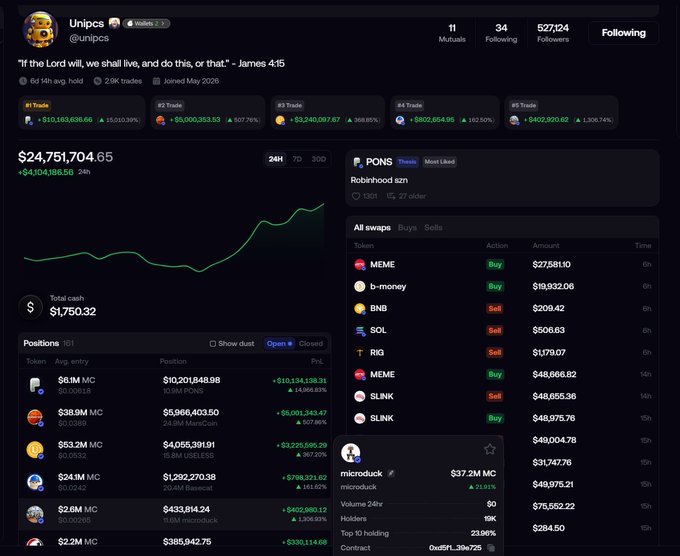This screenshot has width=680, height=556.
Task: Click the RIG token icon
Action: pyautogui.click(x=360, y=353)
